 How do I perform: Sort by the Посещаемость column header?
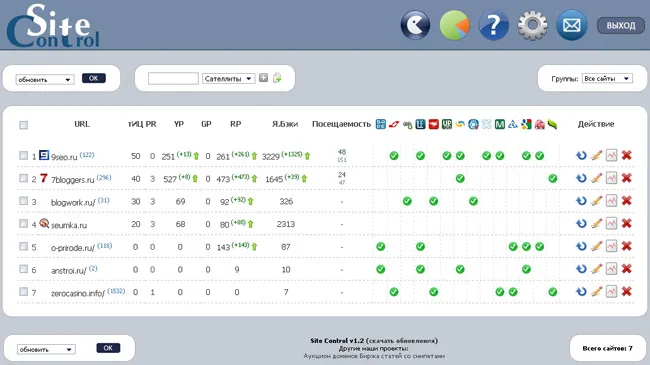(x=341, y=124)
